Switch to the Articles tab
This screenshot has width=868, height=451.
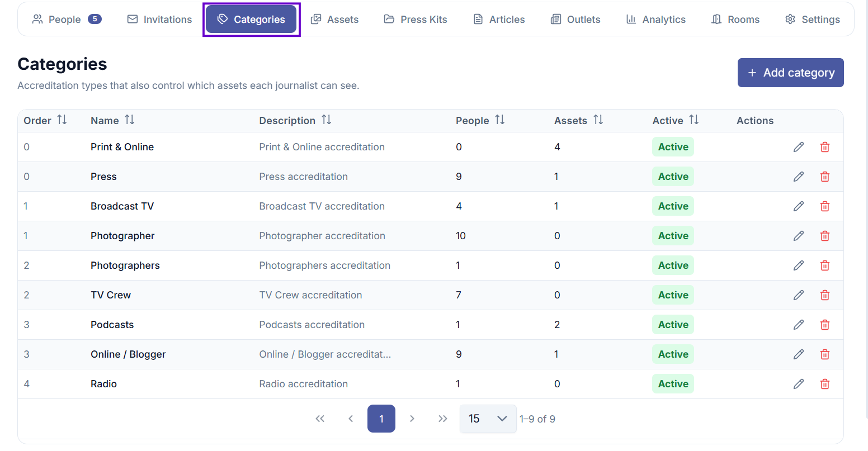pyautogui.click(x=499, y=20)
